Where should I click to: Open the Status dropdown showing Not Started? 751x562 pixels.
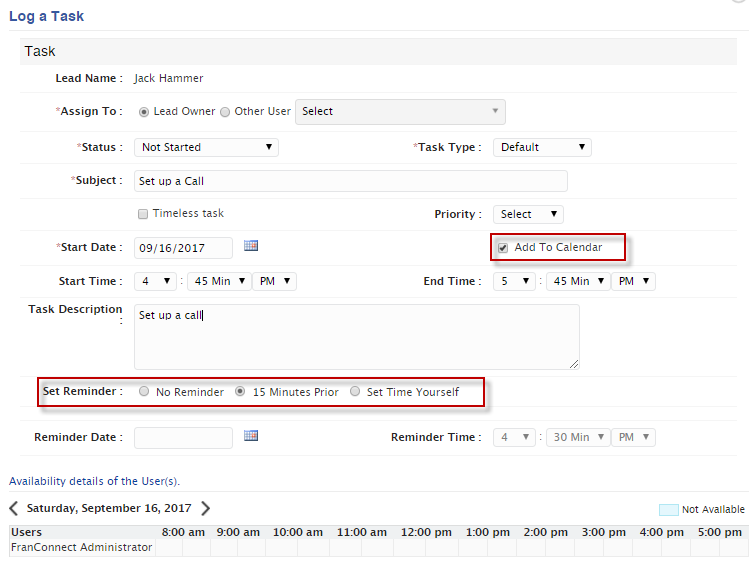click(x=206, y=147)
